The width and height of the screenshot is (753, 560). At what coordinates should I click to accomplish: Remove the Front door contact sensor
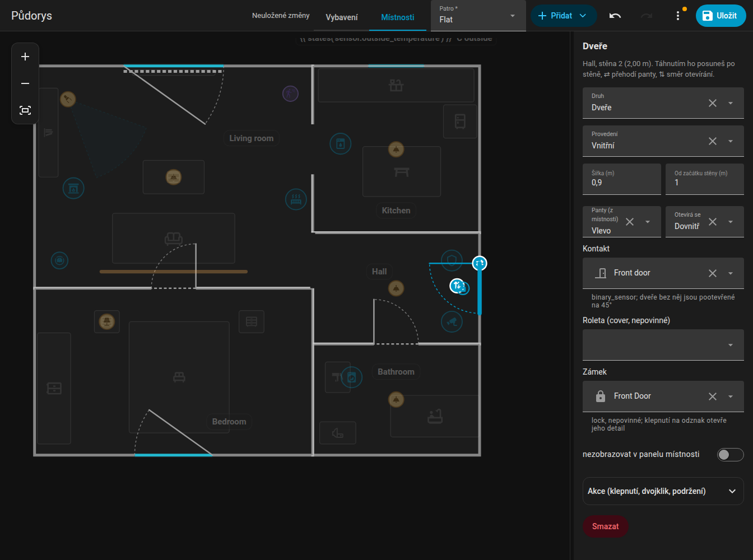click(713, 273)
